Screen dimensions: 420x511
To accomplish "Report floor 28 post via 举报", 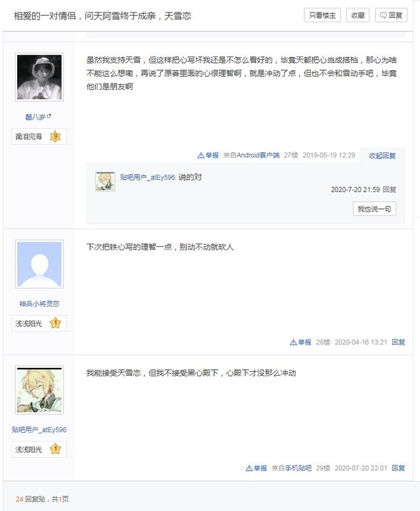I will pos(301,342).
